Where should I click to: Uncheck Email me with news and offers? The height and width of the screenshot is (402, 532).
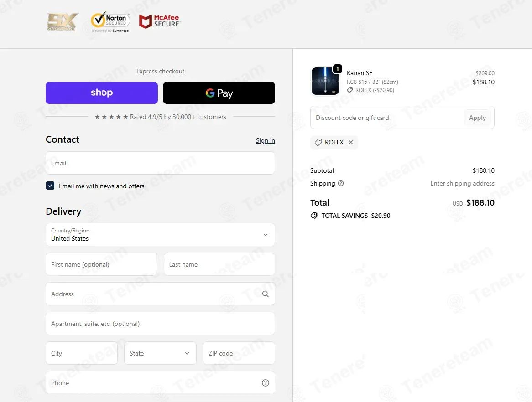coord(50,186)
